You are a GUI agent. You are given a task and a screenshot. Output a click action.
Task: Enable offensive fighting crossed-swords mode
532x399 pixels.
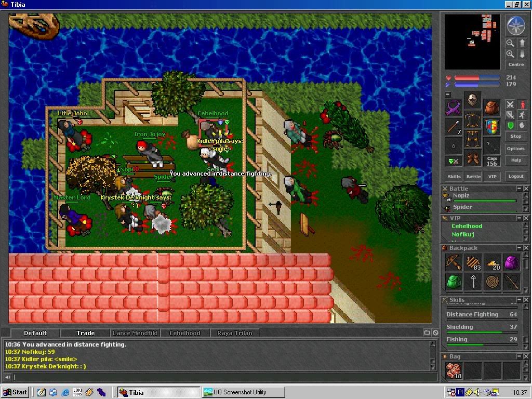click(510, 105)
